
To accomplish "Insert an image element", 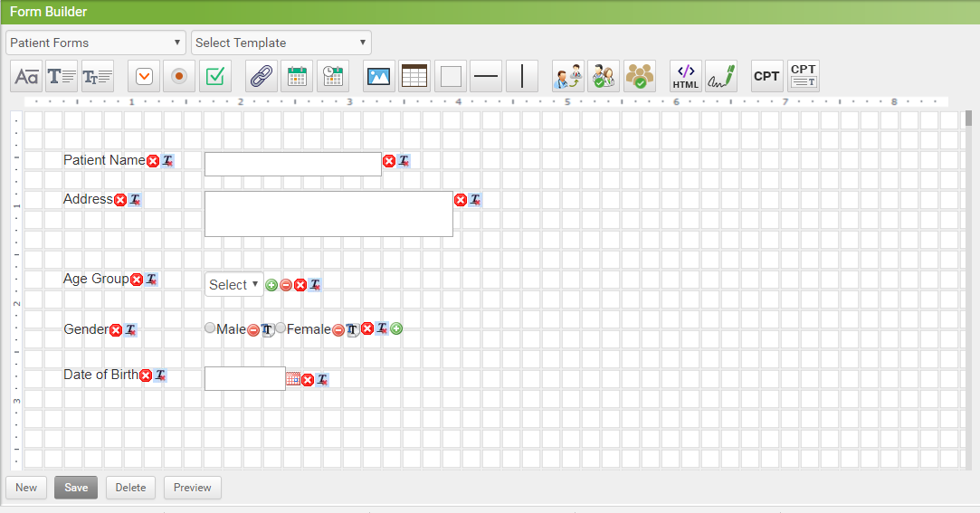I will [379, 76].
